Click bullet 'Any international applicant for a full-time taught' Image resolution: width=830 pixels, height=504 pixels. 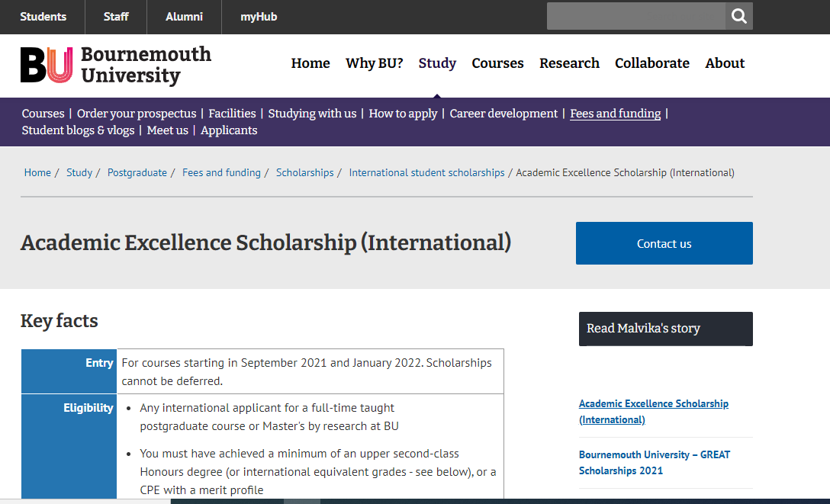pyautogui.click(x=267, y=408)
